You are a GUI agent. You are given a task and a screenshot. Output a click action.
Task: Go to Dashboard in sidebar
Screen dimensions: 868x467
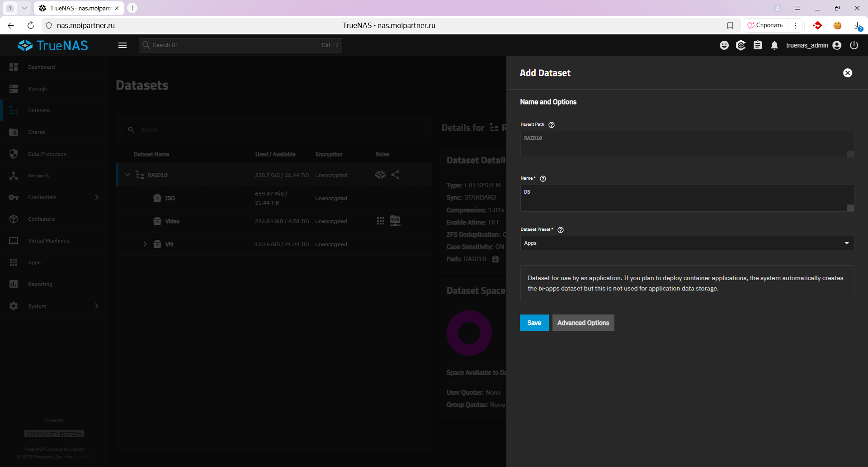click(41, 67)
